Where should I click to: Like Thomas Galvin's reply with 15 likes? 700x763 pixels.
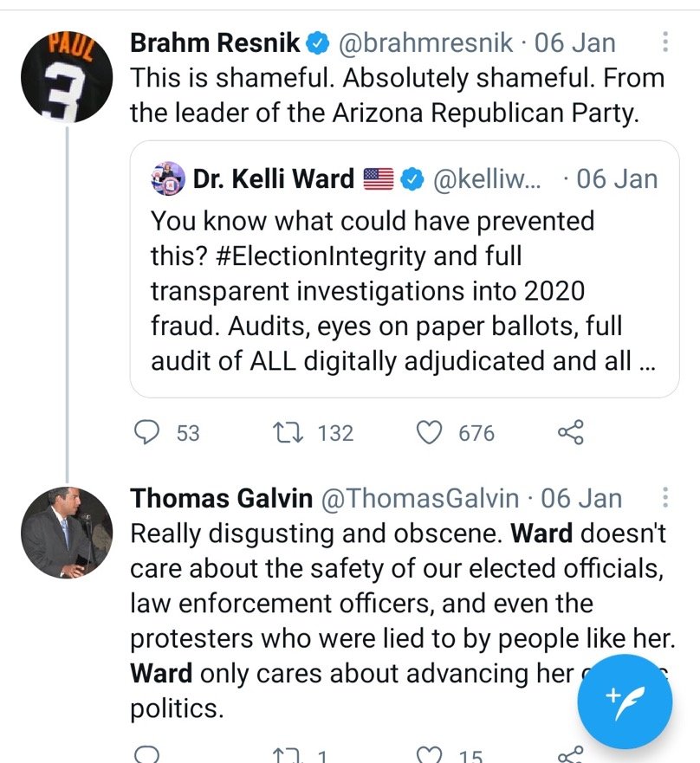coord(431,755)
